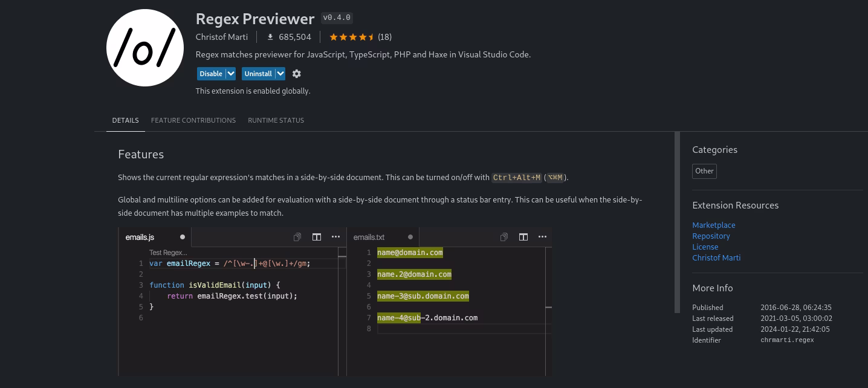This screenshot has width=868, height=388.
Task: Open the Marketplace resource link
Action: click(x=714, y=225)
